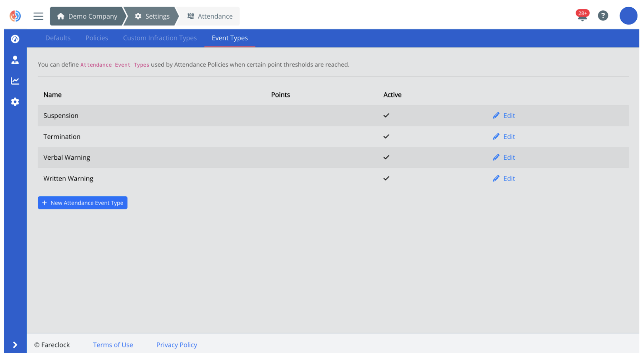Viewport: 644px width, 357px height.
Task: Open the settings gear icon in sidebar
Action: click(x=15, y=102)
